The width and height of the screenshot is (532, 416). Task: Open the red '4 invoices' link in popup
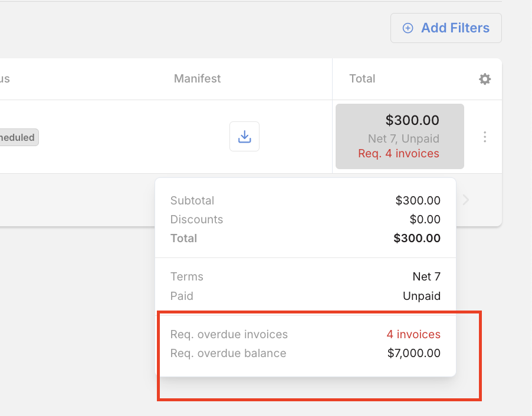pyautogui.click(x=413, y=334)
